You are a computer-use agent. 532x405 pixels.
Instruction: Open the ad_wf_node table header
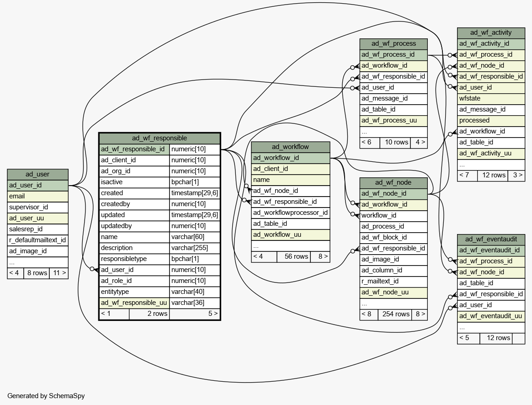click(394, 182)
